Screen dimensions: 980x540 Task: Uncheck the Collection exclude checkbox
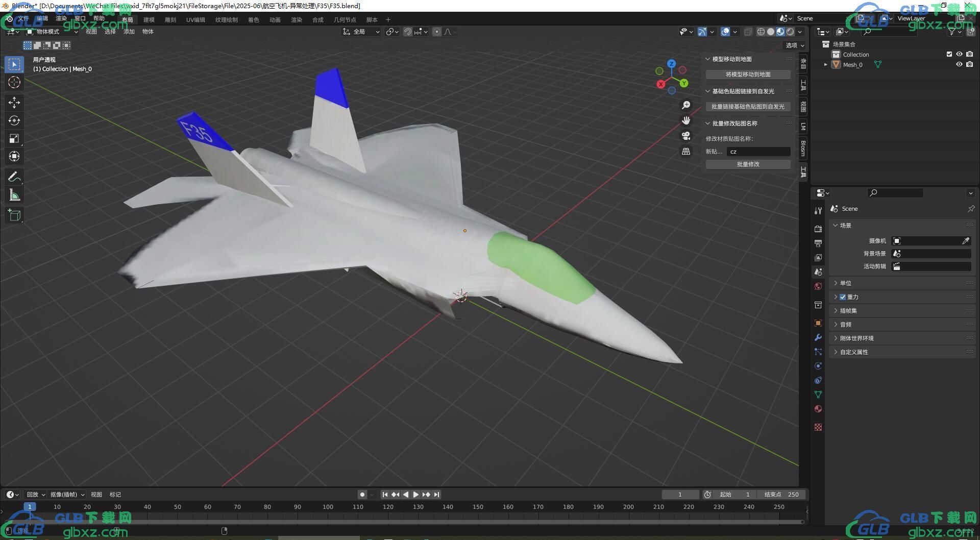(949, 54)
